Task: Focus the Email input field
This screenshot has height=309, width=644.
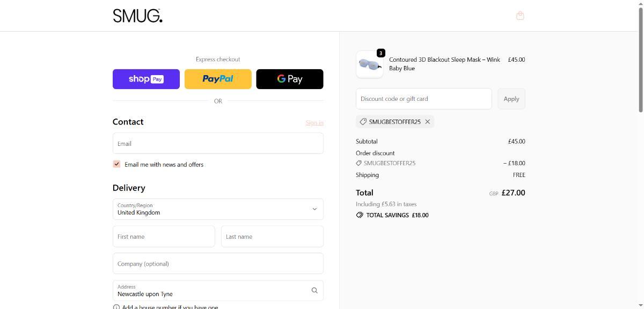Action: click(x=218, y=144)
